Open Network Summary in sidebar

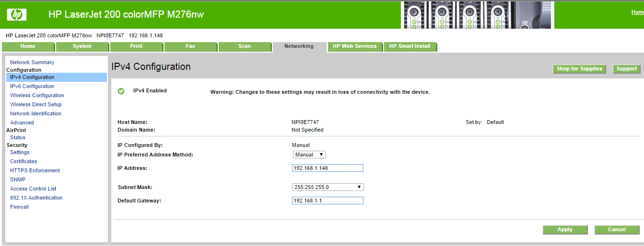(32, 62)
